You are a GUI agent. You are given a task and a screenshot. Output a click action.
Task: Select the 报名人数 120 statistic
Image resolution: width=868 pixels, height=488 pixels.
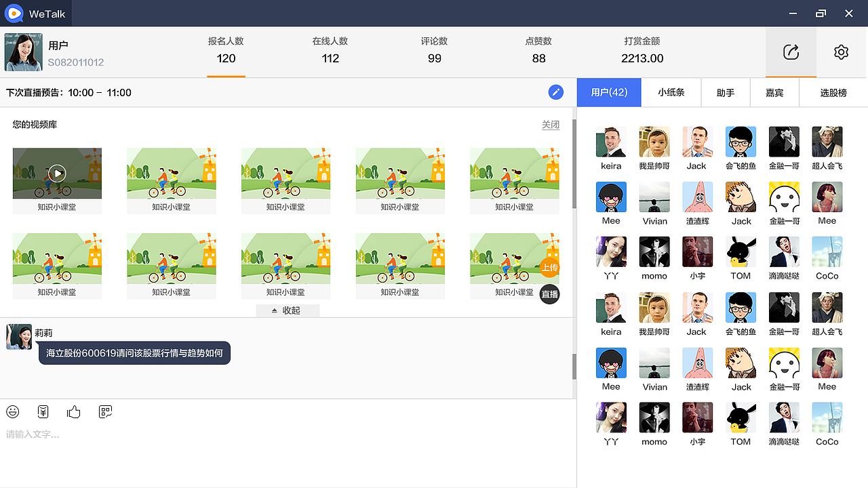[226, 51]
